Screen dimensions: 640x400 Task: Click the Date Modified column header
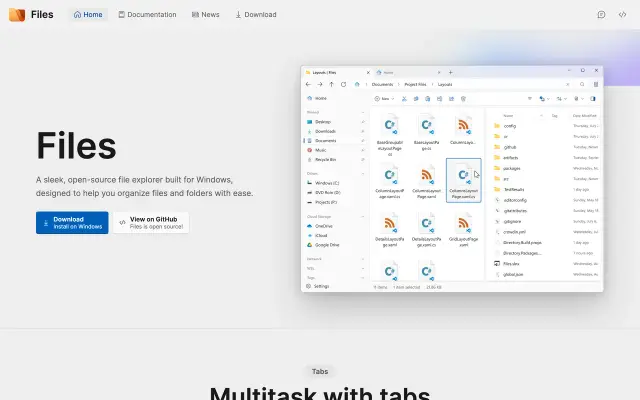[584, 116]
